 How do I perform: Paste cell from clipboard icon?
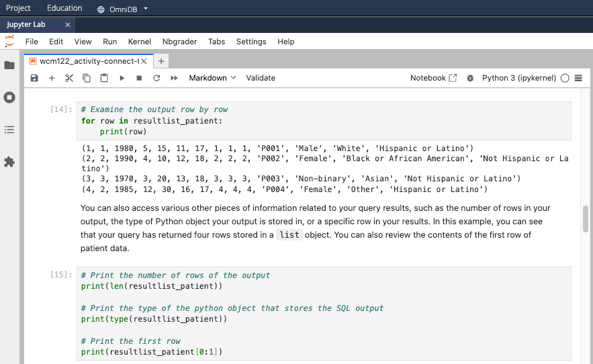click(x=104, y=78)
